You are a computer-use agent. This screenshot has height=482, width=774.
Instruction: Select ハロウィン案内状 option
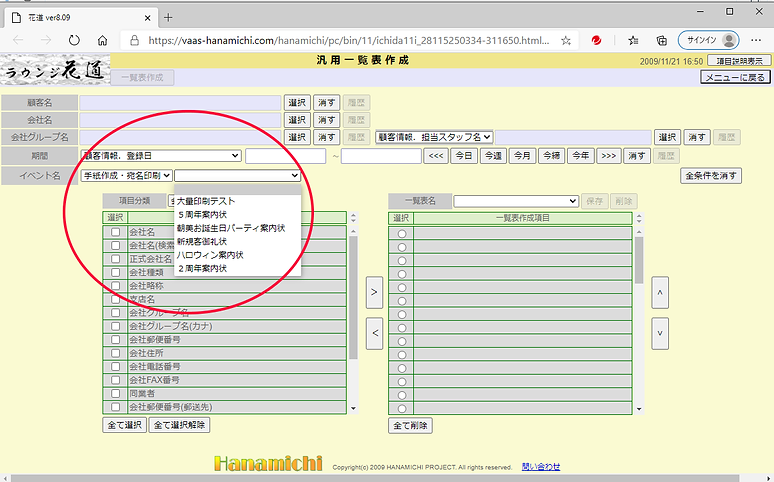pyautogui.click(x=237, y=255)
